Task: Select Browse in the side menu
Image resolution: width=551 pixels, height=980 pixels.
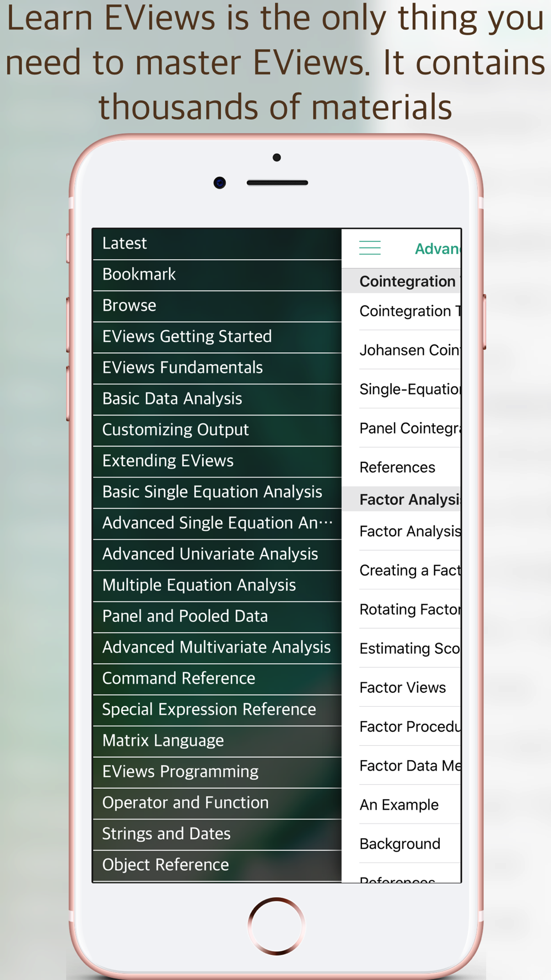Action: pos(217,306)
